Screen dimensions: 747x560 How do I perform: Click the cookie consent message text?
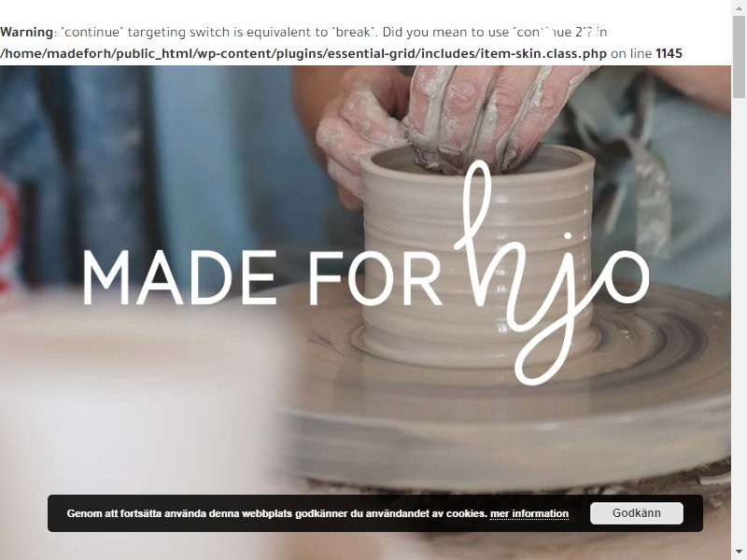(x=276, y=514)
